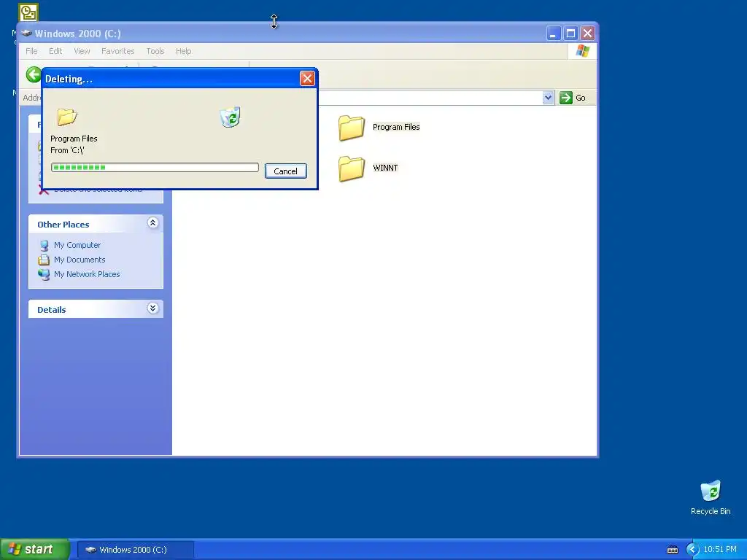Click the 10:51 PM clock
The image size is (747, 560).
coord(720,550)
